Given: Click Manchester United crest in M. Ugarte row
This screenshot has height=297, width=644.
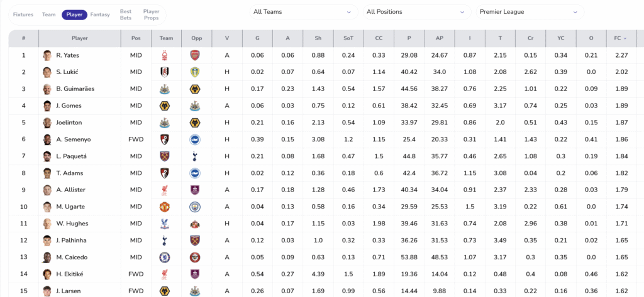Looking at the screenshot, I should point(166,207).
